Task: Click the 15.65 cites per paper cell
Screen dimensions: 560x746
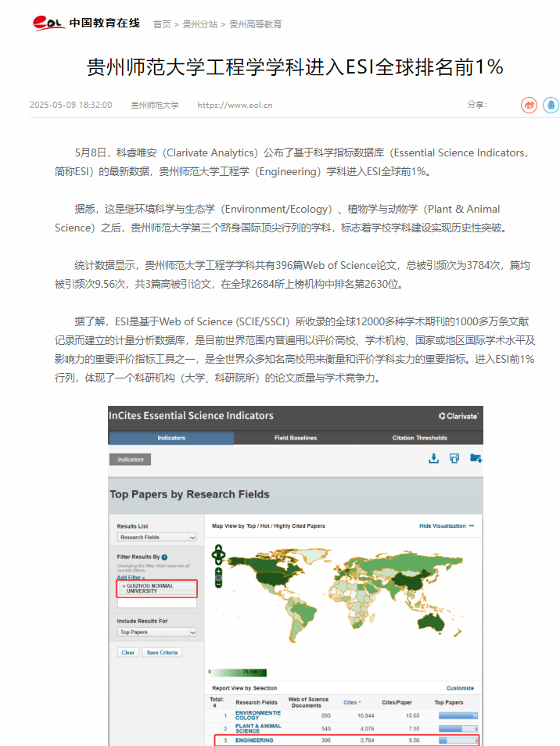Action: point(413,716)
